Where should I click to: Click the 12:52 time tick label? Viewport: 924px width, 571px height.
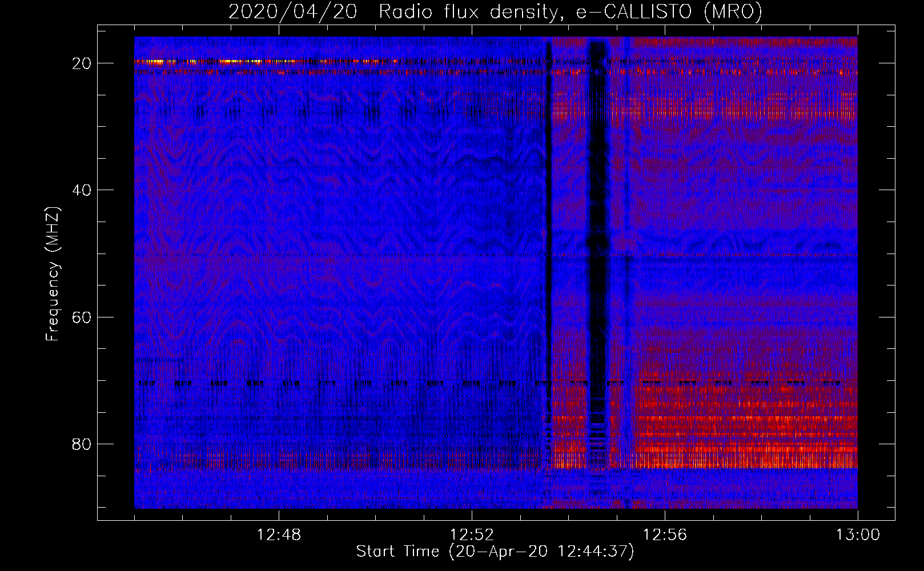(472, 535)
